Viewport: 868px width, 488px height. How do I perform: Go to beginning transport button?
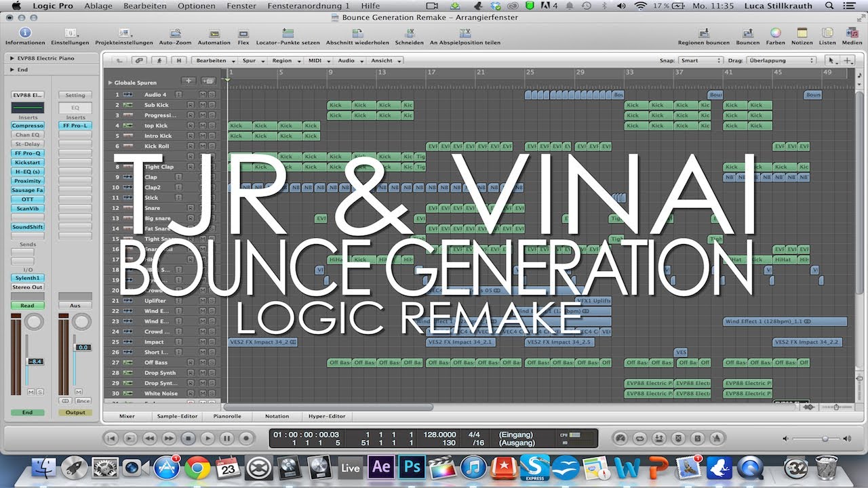[112, 439]
